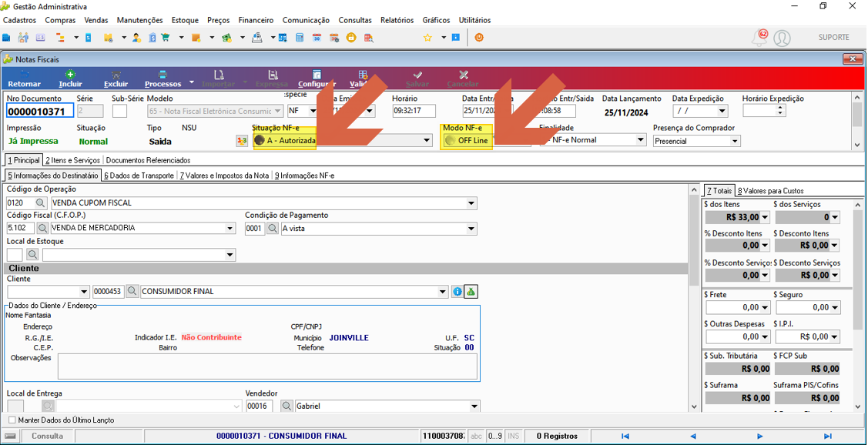Click the Configurar button

pyautogui.click(x=317, y=79)
